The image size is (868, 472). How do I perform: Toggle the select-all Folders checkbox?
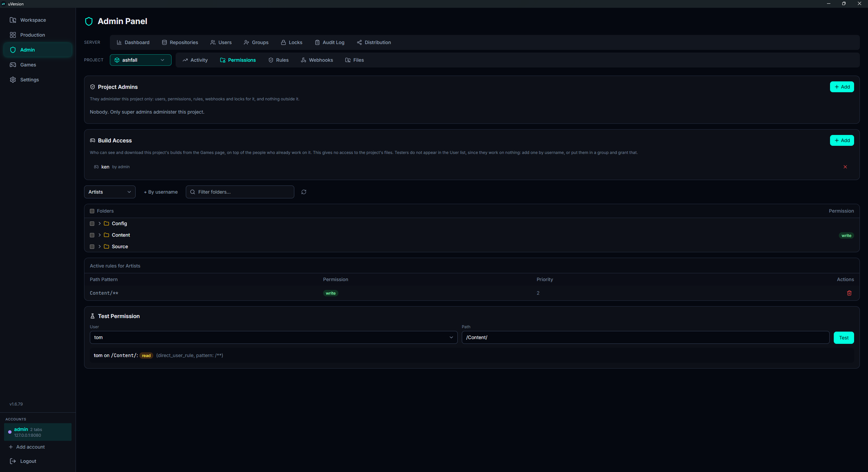92,211
